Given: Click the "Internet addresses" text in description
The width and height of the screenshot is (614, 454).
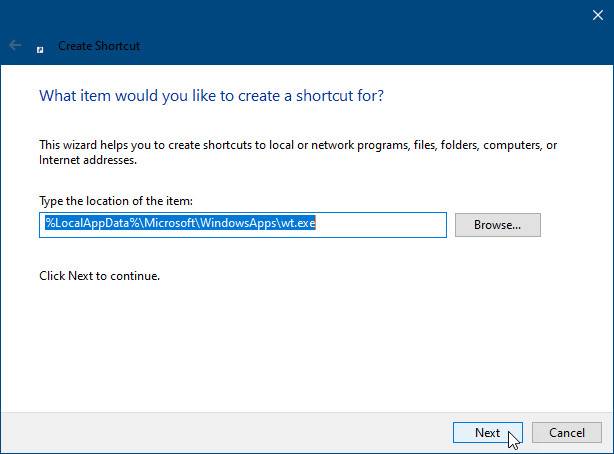Looking at the screenshot, I should [87, 159].
